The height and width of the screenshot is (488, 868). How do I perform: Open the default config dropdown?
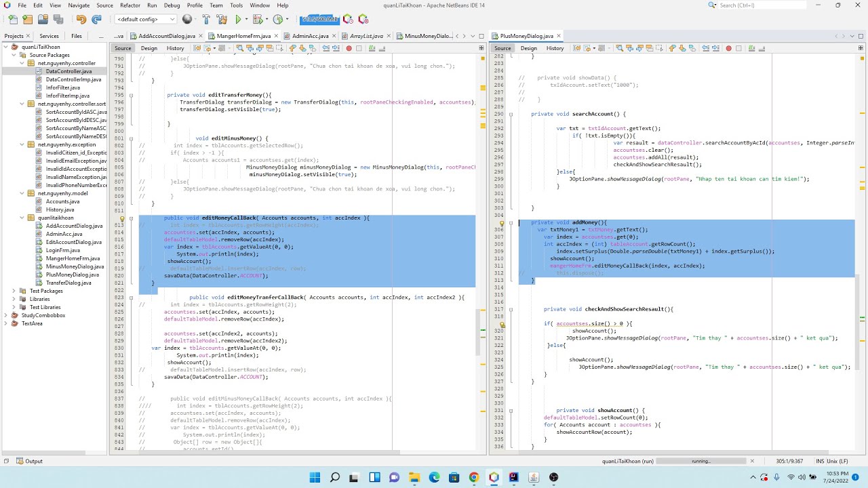pyautogui.click(x=146, y=19)
